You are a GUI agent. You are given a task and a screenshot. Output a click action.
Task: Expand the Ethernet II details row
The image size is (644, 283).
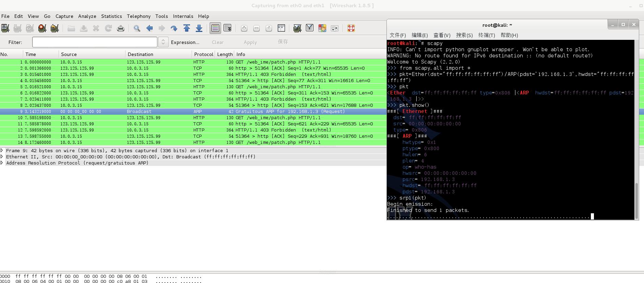click(2, 157)
